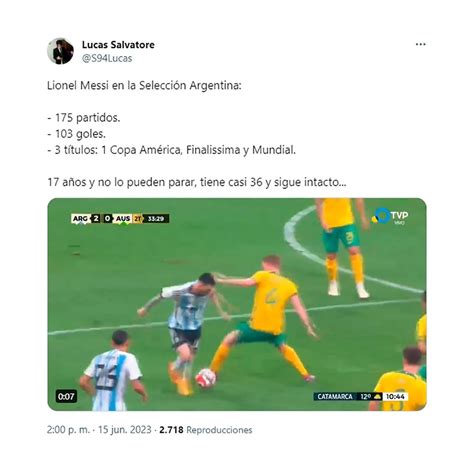Open the 2:00 p. m. timestamp link
Screen dimensions: 474x474
pyautogui.click(x=68, y=430)
